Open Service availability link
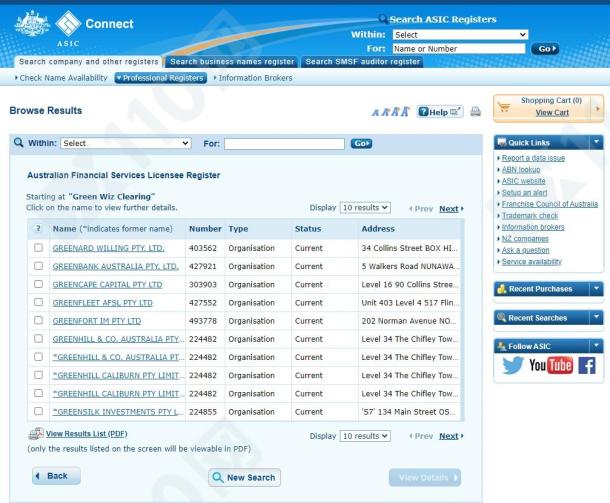The image size is (610, 503). tap(531, 261)
